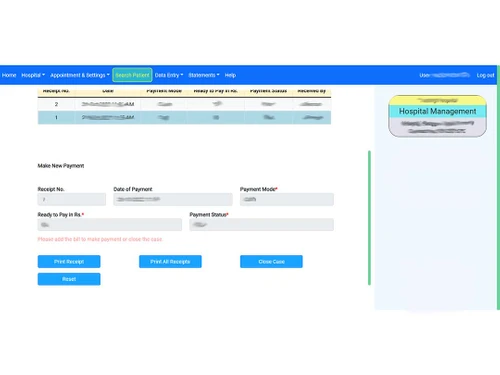500x375 pixels.
Task: Log out of the application
Action: pos(485,75)
